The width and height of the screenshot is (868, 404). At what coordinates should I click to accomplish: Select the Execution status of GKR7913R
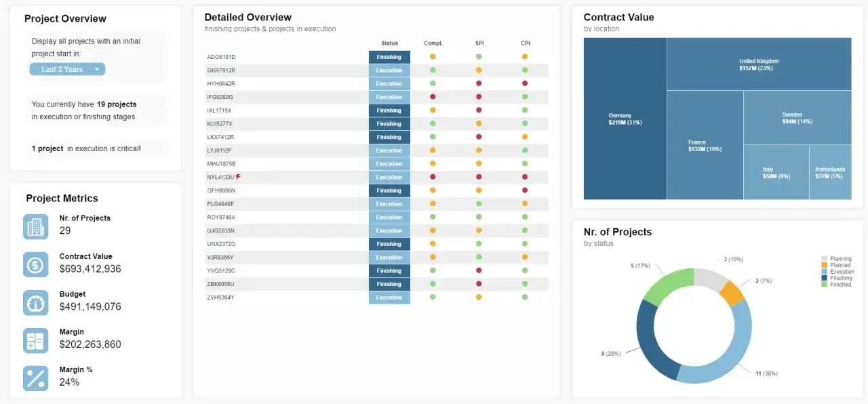click(x=389, y=70)
